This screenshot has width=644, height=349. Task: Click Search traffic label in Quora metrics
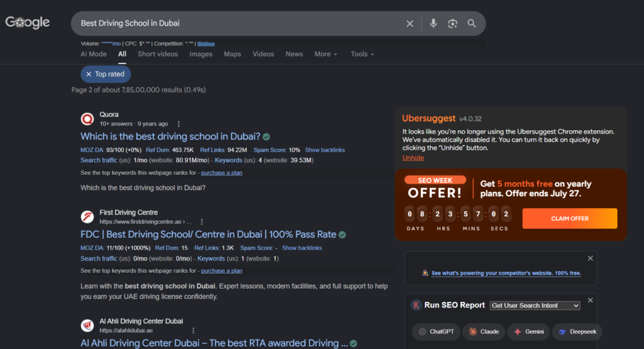click(99, 160)
